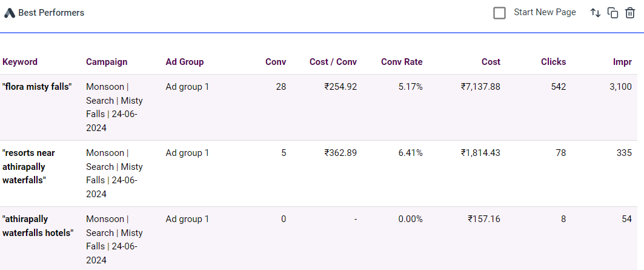Sort by the Conv Rate column header

pyautogui.click(x=402, y=62)
